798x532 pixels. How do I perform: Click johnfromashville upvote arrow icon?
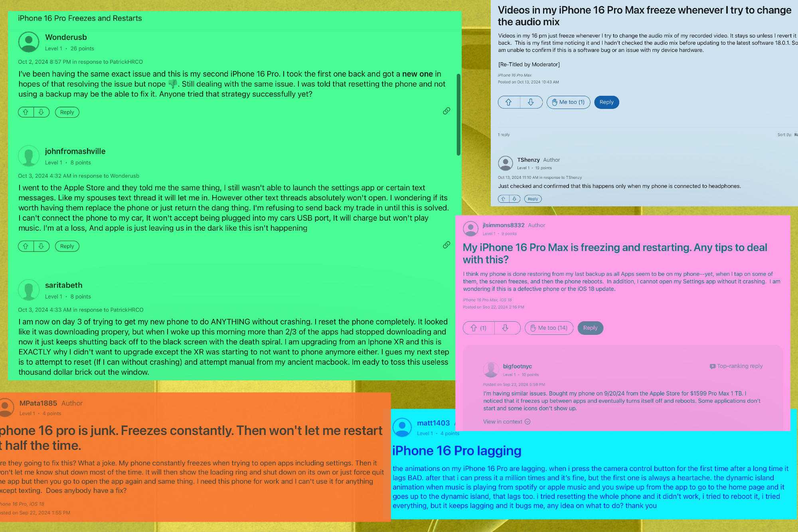click(26, 245)
